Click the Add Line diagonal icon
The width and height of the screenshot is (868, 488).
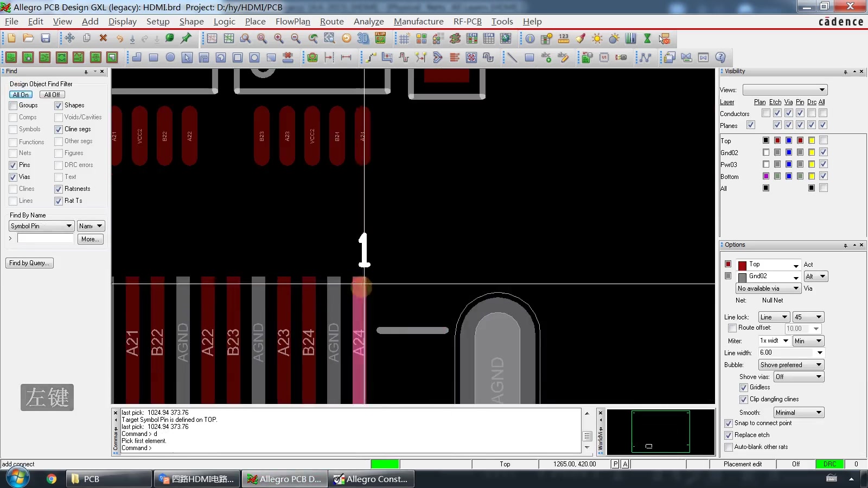click(512, 57)
